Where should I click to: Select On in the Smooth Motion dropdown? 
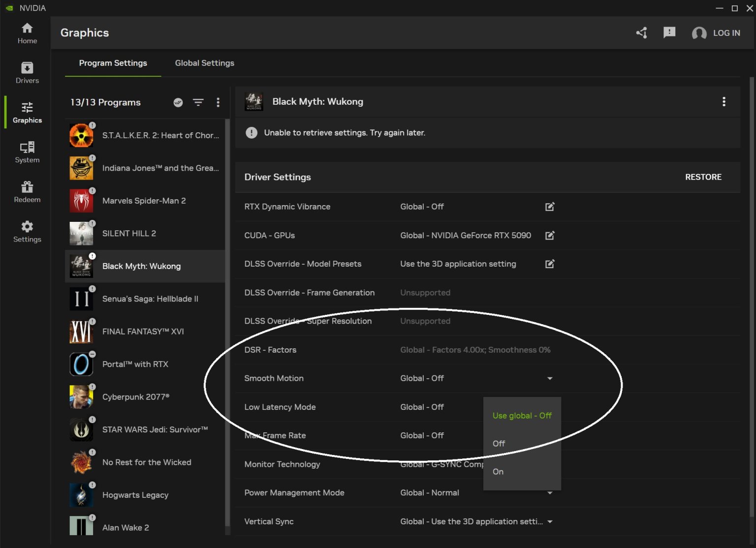coord(498,472)
